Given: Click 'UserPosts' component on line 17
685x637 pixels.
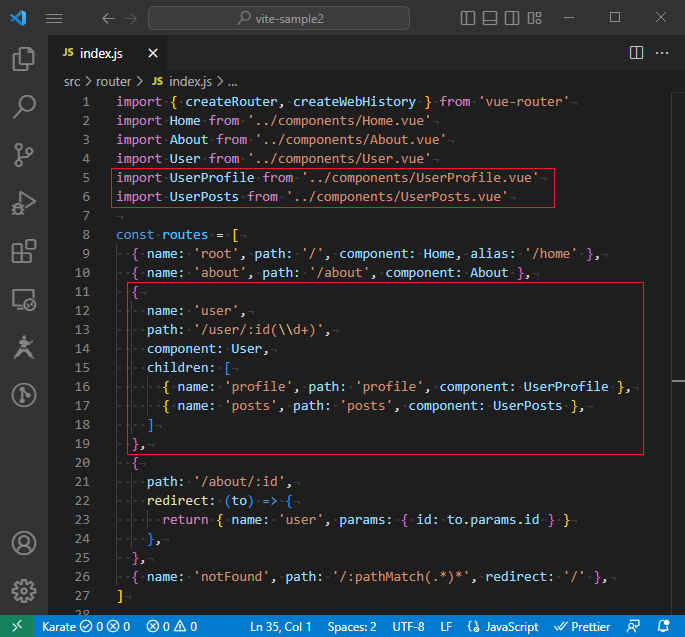Looking at the screenshot, I should pyautogui.click(x=527, y=406).
